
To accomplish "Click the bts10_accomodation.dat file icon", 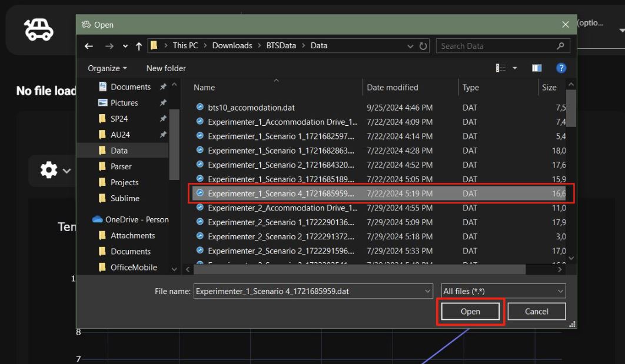I will (x=200, y=107).
